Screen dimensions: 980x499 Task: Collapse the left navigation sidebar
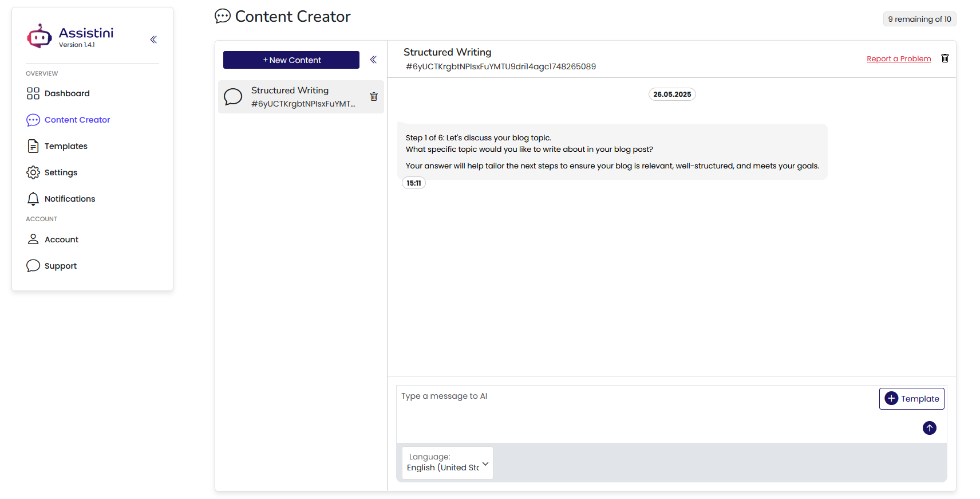(153, 40)
